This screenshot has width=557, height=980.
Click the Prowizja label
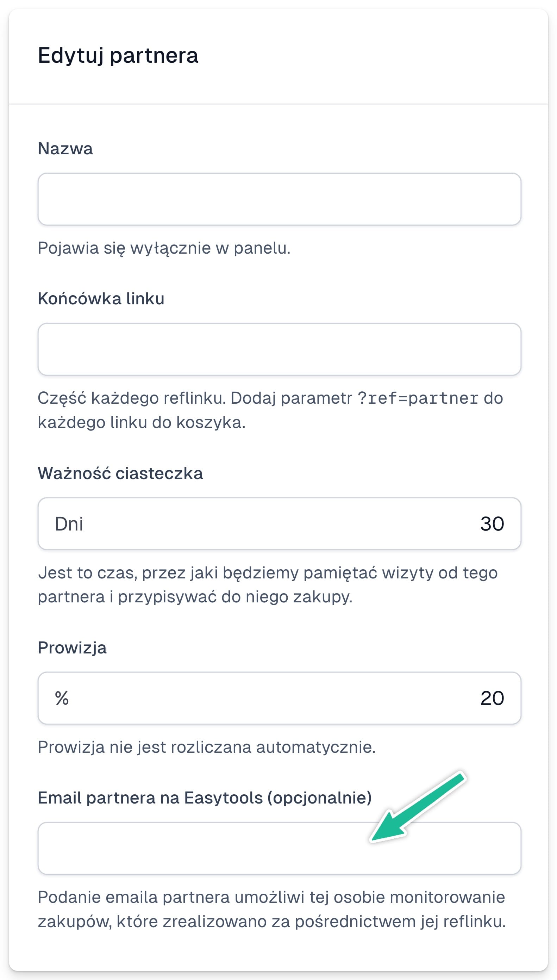72,647
